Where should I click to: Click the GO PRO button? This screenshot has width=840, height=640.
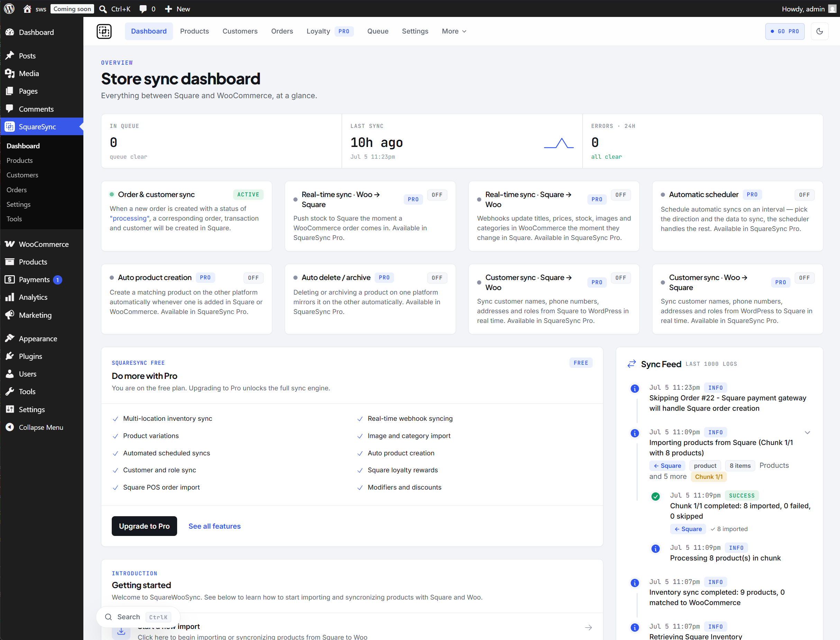click(x=785, y=31)
